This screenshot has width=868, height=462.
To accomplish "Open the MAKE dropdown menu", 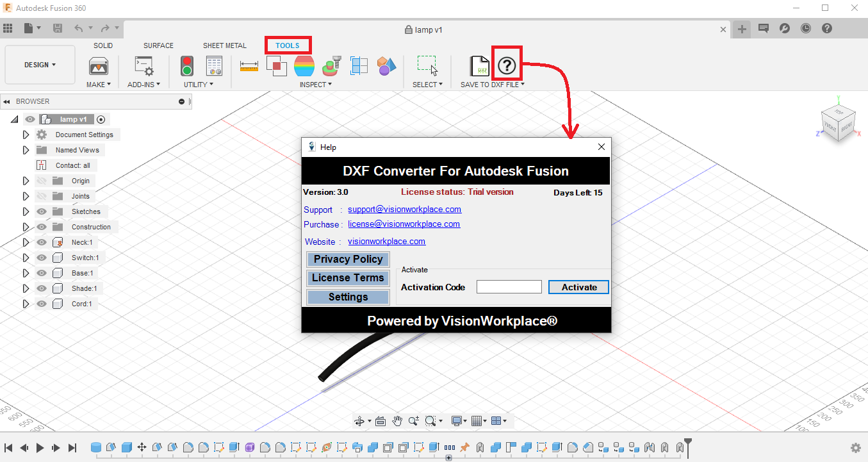I will click(99, 85).
